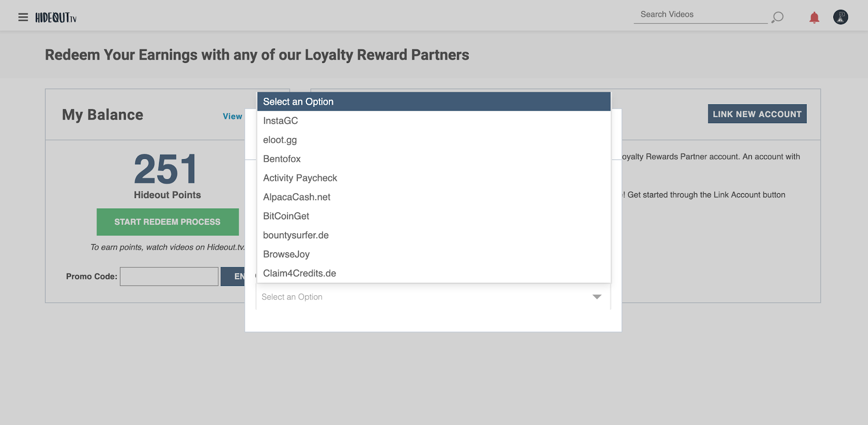Select AlpacaCash.net in the dropdown
The width and height of the screenshot is (868, 425).
298,196
